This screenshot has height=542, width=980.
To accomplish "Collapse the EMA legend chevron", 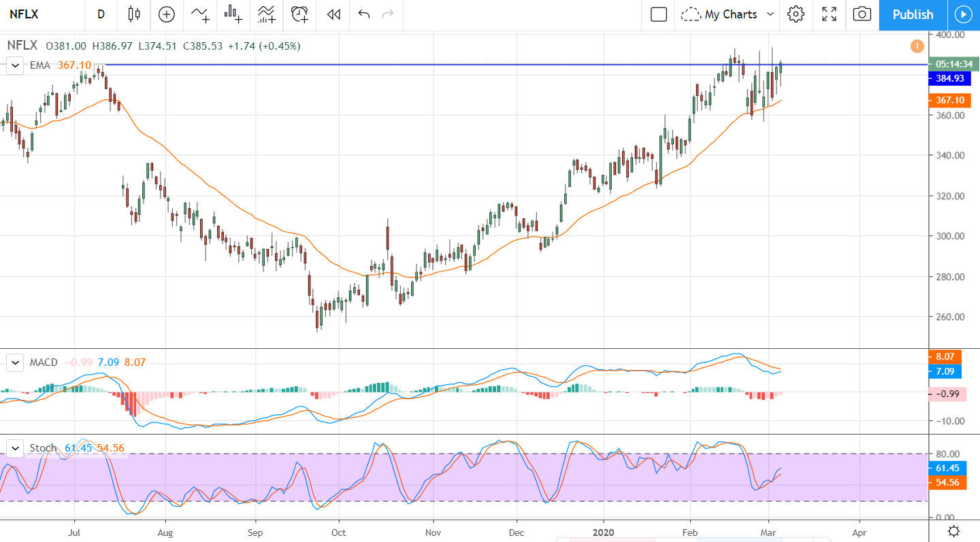I will click(15, 65).
